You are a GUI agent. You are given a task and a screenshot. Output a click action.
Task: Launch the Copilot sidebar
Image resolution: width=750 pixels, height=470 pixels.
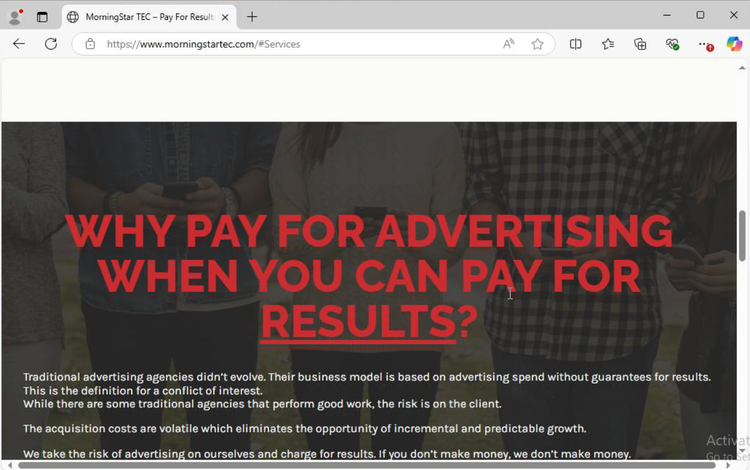click(733, 44)
